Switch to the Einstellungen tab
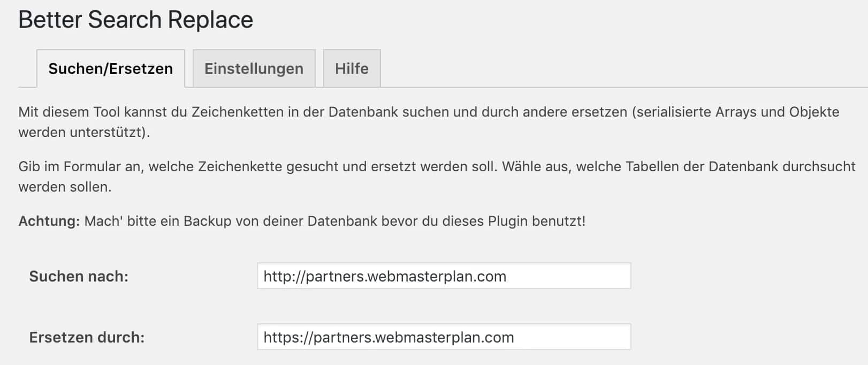 pyautogui.click(x=253, y=69)
